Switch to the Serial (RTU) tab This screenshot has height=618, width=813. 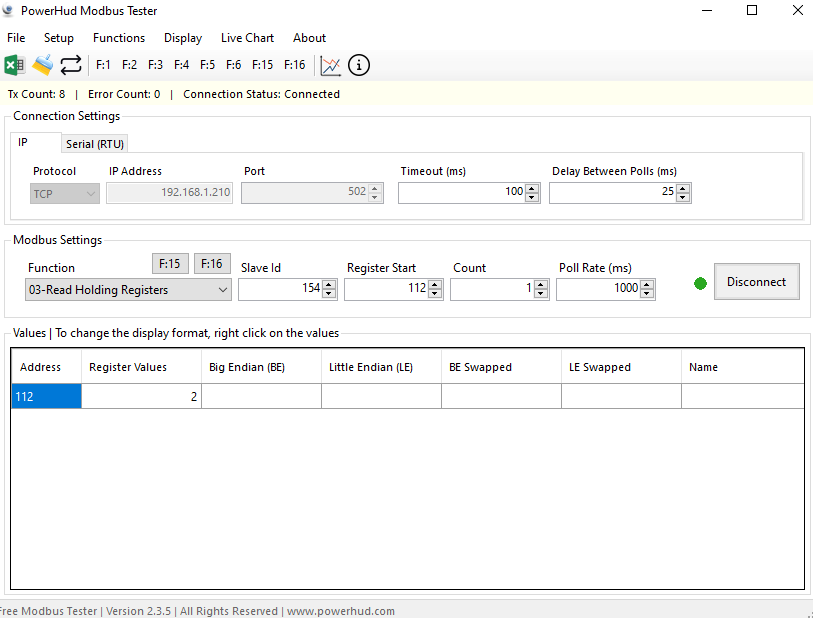[95, 144]
